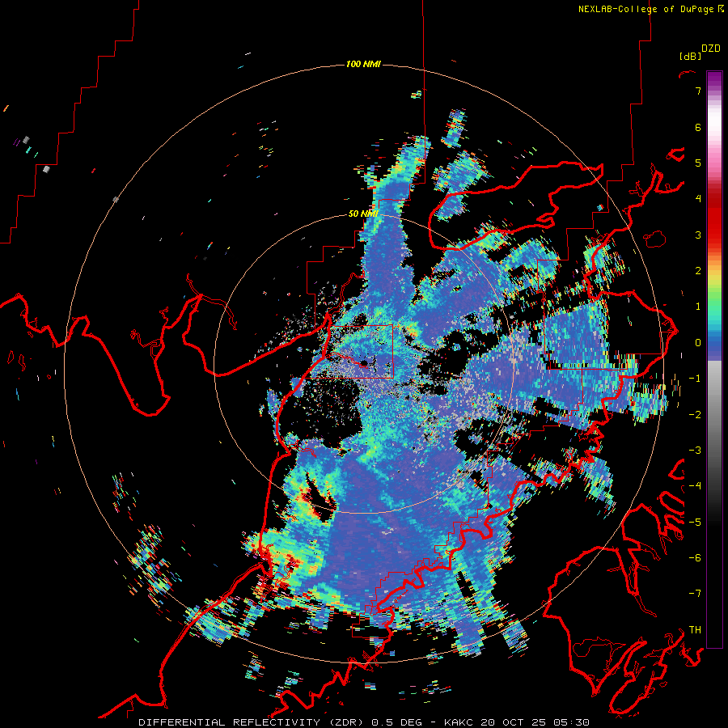Click the DZD legend title
Screen dimensions: 728x728
(711, 49)
